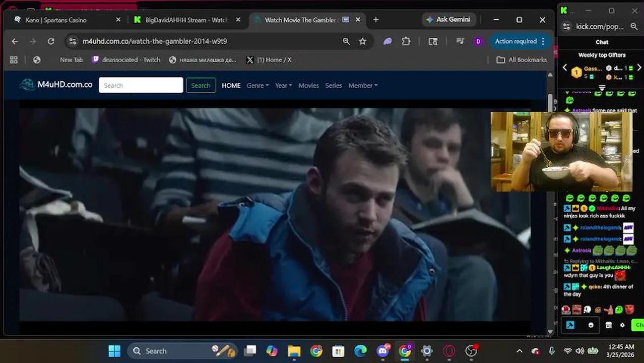
Task: Open the Extensions puzzle menu
Action: pos(406,41)
